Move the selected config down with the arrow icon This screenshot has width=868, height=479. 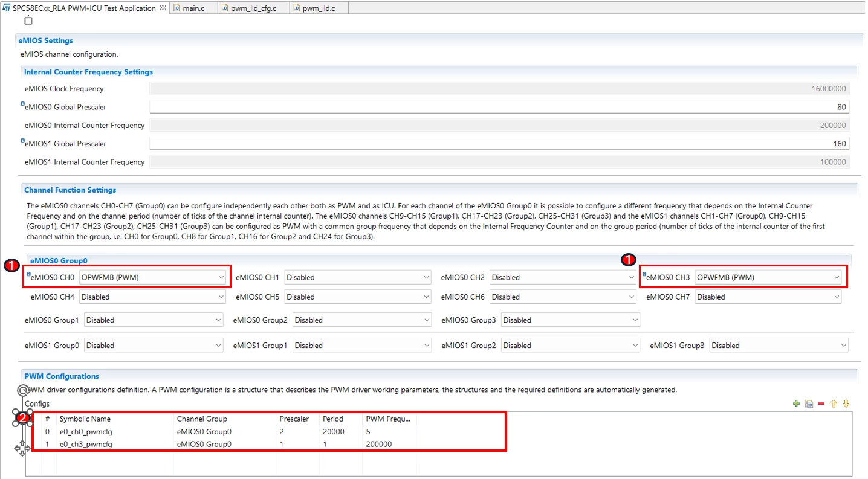click(846, 403)
